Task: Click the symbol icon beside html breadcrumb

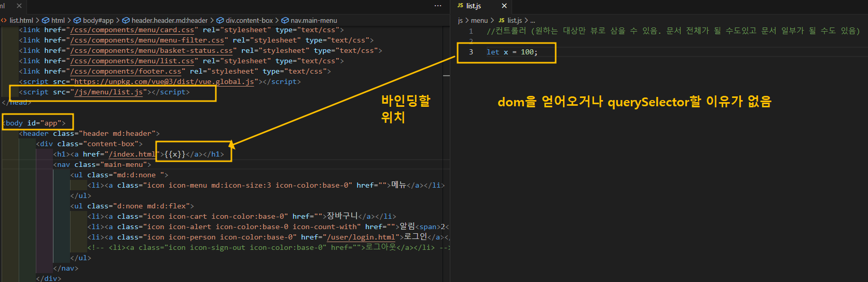Action: pos(46,20)
